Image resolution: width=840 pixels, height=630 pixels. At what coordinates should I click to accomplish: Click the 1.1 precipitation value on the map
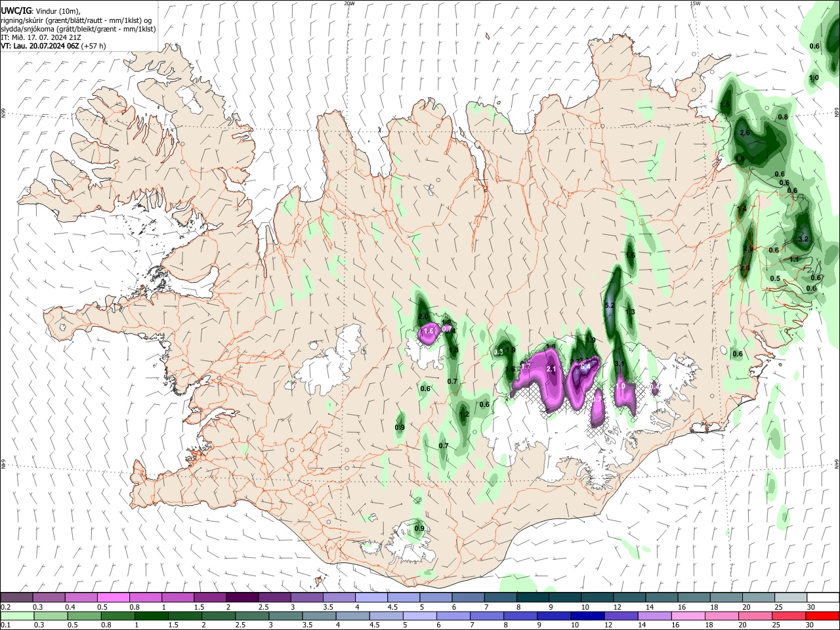pos(794,259)
